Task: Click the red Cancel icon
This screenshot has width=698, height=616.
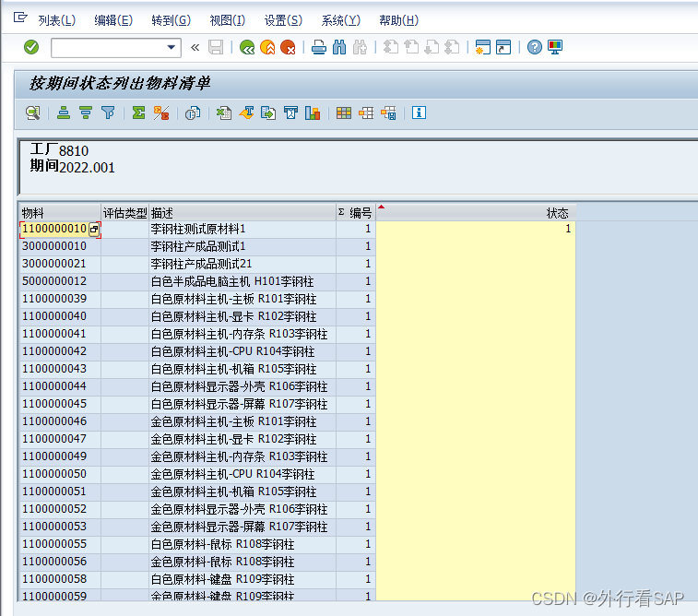Action: (288, 47)
